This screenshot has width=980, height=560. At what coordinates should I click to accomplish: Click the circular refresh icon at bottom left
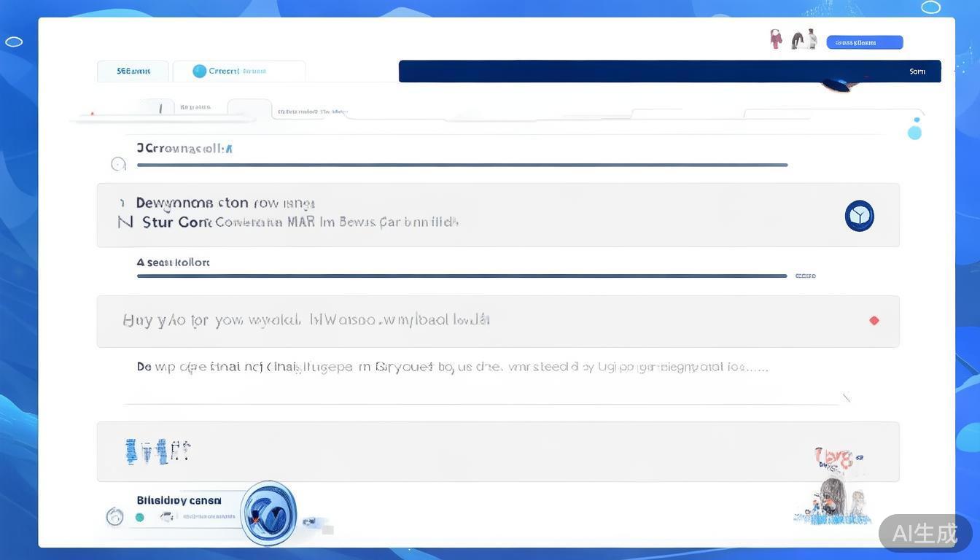tap(114, 517)
